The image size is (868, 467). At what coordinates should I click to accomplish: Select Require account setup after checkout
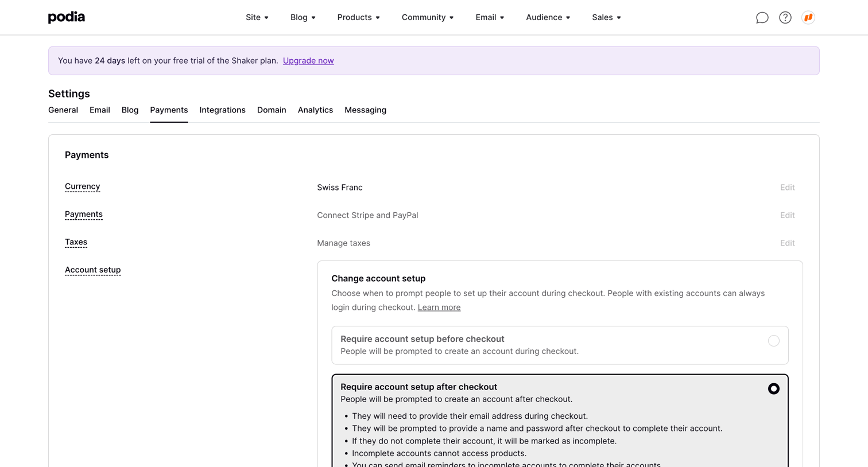(560, 421)
